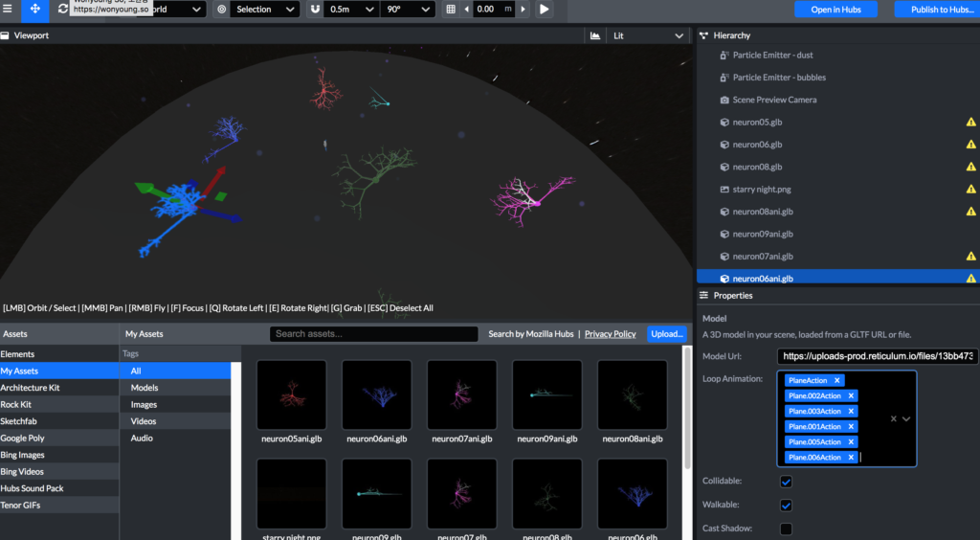Click warning icon on neuron07ani.glb row
This screenshot has height=540, width=980.
pos(970,257)
